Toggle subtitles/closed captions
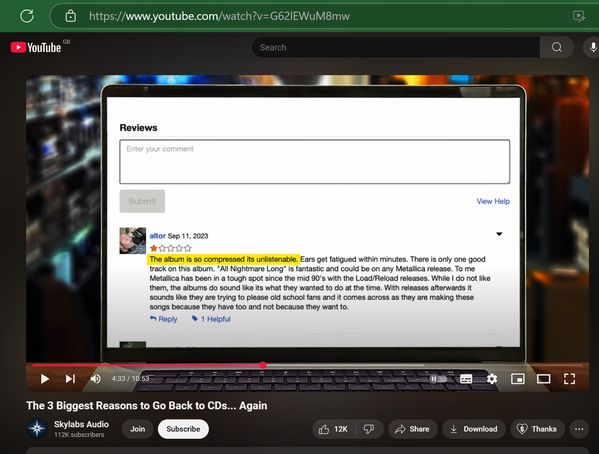This screenshot has height=454, width=599. pyautogui.click(x=466, y=379)
